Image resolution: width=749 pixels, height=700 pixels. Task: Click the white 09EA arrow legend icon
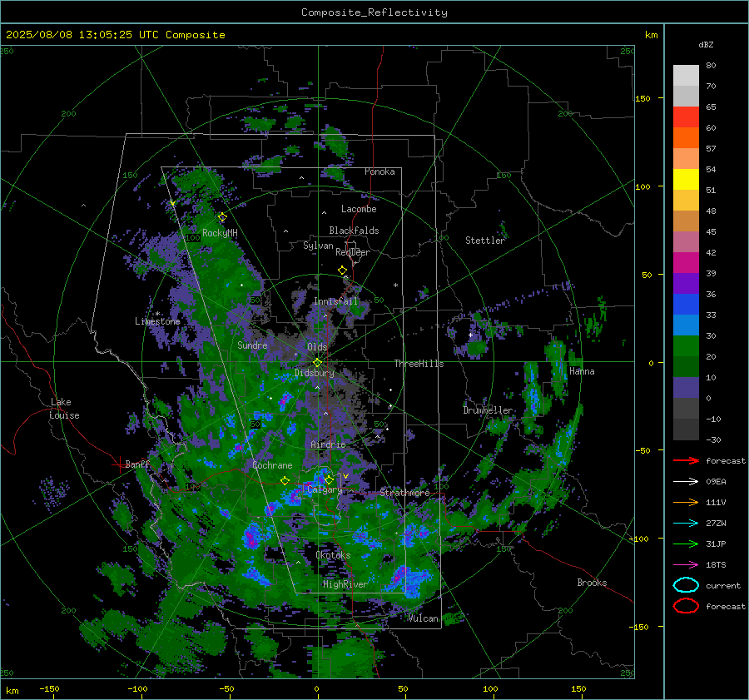(686, 481)
